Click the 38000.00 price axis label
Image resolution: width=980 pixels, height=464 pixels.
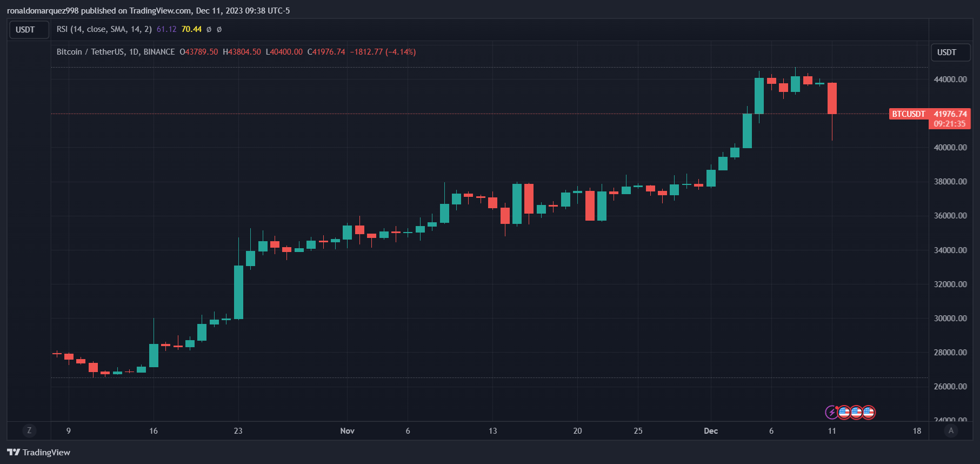pyautogui.click(x=950, y=182)
